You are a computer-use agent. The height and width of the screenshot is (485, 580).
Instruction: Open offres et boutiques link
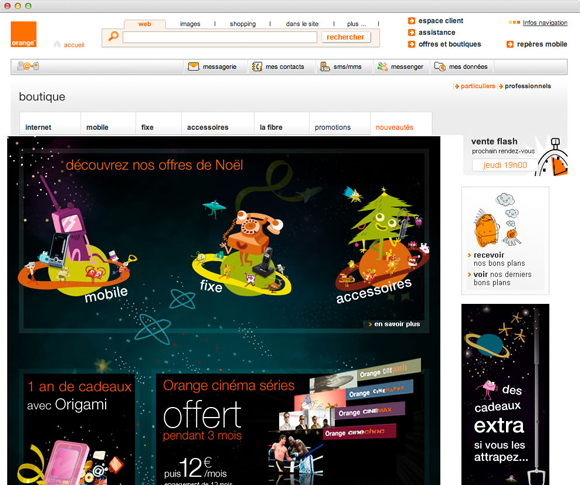tap(450, 44)
